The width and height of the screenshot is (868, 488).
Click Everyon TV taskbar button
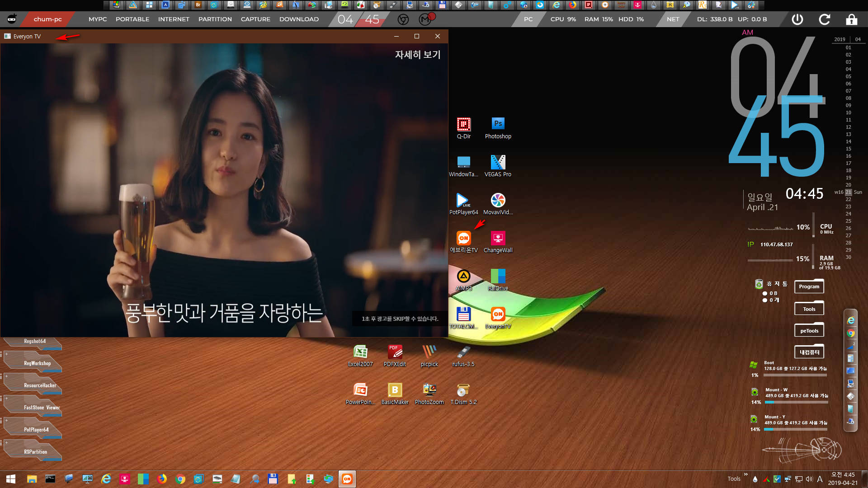[347, 479]
